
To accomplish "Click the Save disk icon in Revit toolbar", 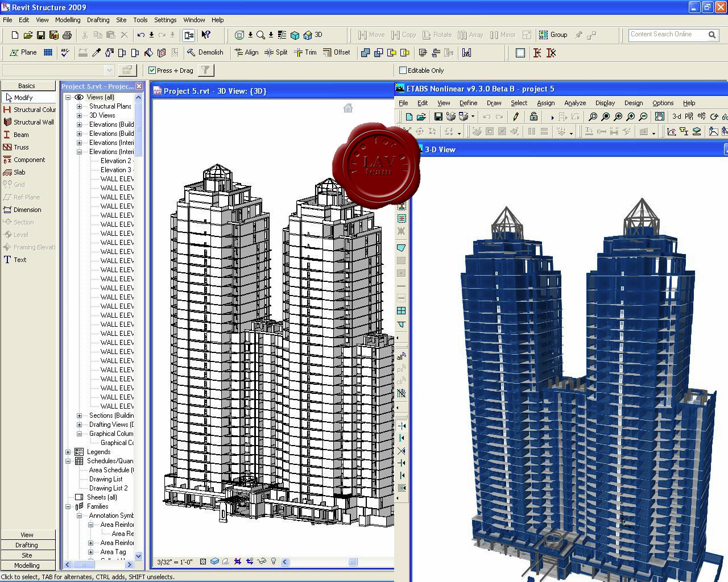I will pos(41,35).
